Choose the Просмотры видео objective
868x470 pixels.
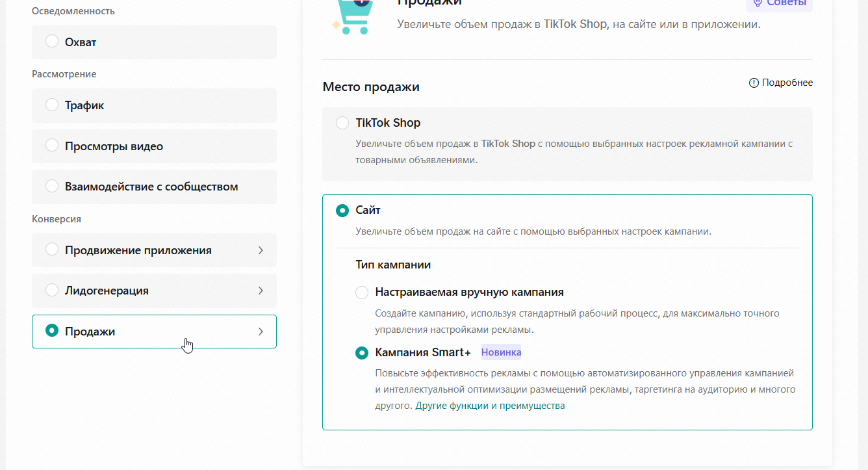154,146
